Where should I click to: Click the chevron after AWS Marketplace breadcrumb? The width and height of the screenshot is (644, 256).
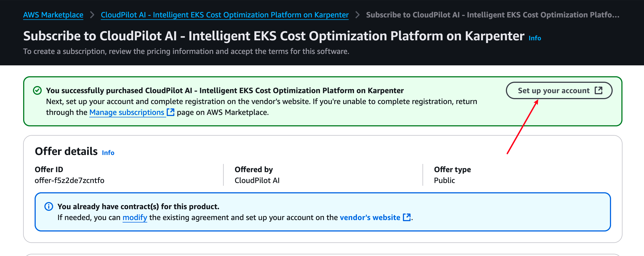[92, 15]
